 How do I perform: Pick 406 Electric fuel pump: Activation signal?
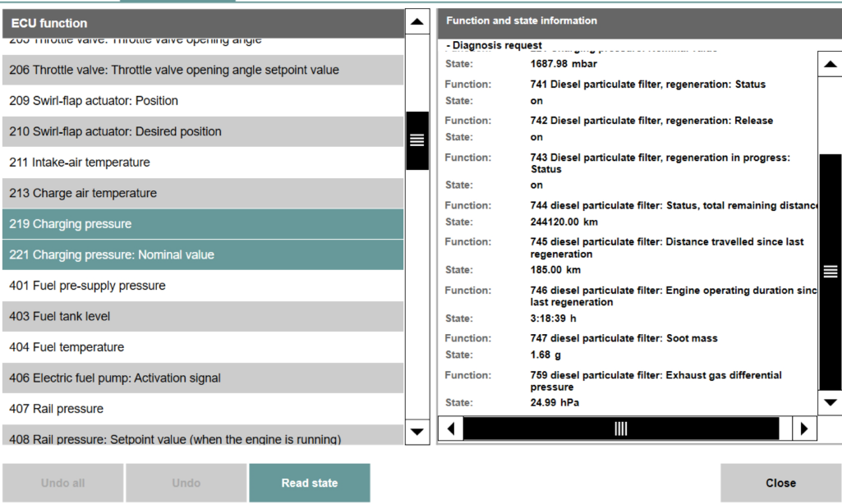(202, 378)
